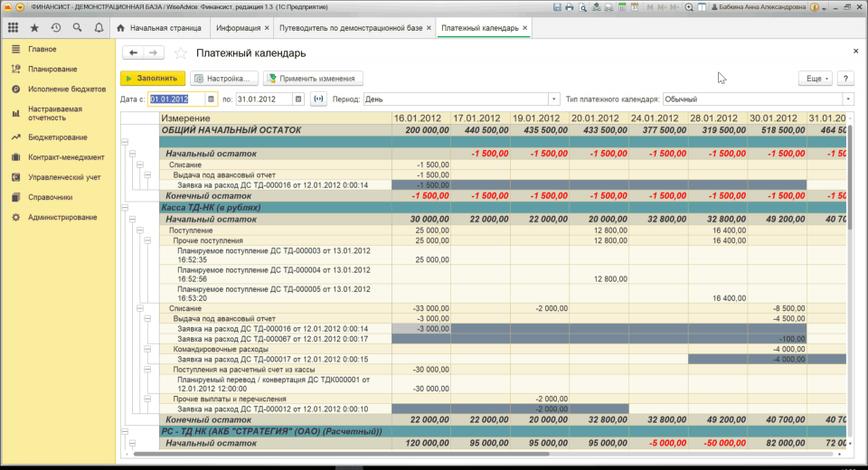The width and height of the screenshot is (868, 470).
Task: Select the ОБЩИЙ НАЧАЛЬНЫЙ ОСТАТОК row label
Action: click(231, 130)
